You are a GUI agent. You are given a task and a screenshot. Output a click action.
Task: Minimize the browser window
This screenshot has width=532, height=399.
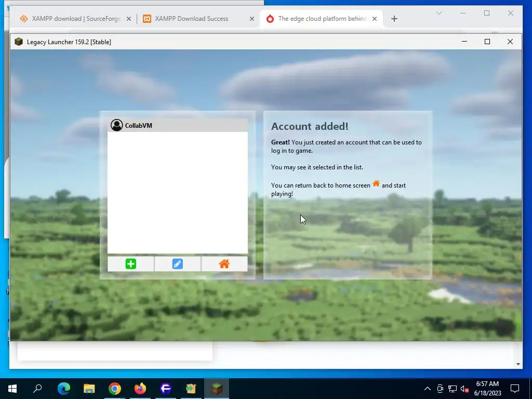point(463,13)
